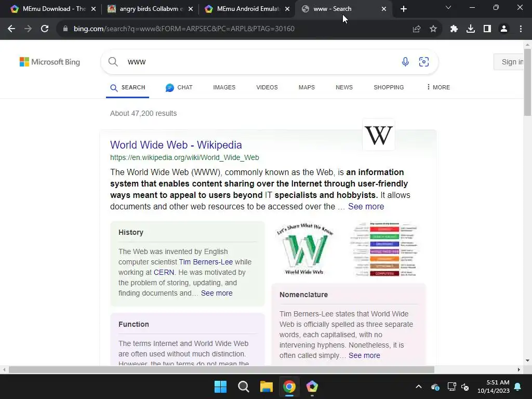
Task: Open the Tim Berners-Lee link in History
Action: coord(206,262)
